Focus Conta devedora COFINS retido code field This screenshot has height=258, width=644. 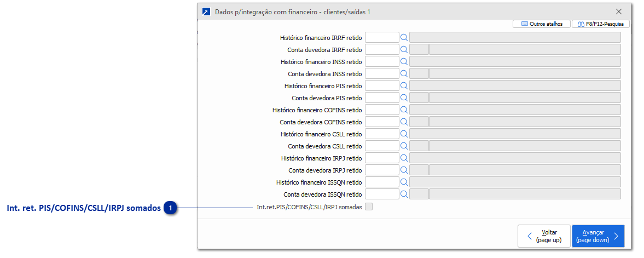tap(382, 122)
